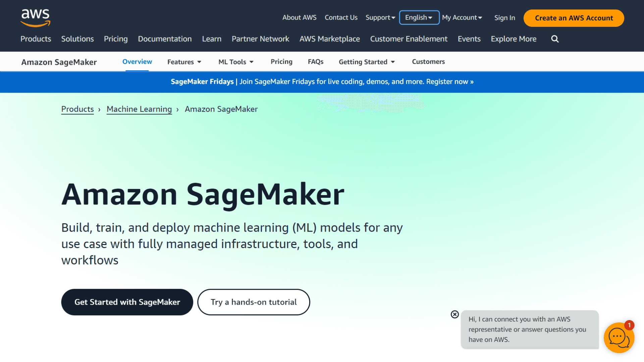Open the Getting Started dropdown
This screenshot has height=362, width=644.
366,62
